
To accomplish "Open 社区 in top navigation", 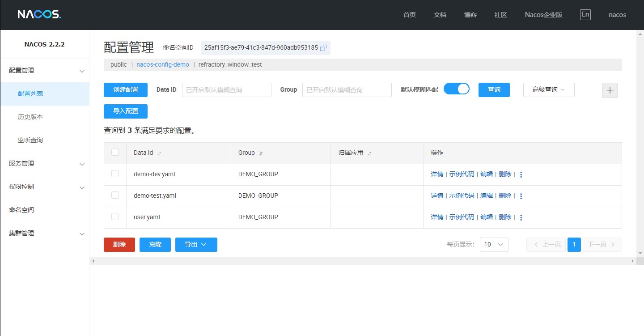I will click(x=501, y=15).
